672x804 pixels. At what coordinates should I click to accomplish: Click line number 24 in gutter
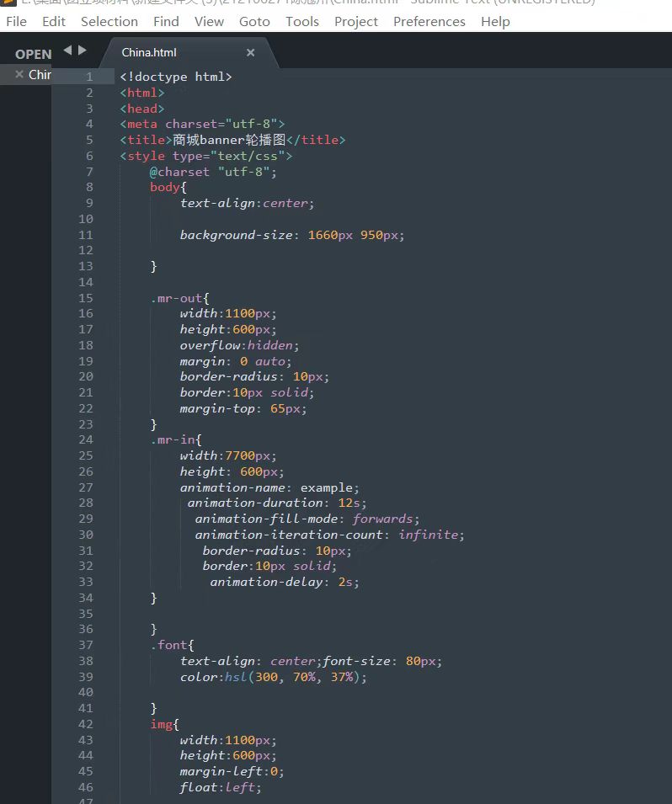tap(86, 439)
